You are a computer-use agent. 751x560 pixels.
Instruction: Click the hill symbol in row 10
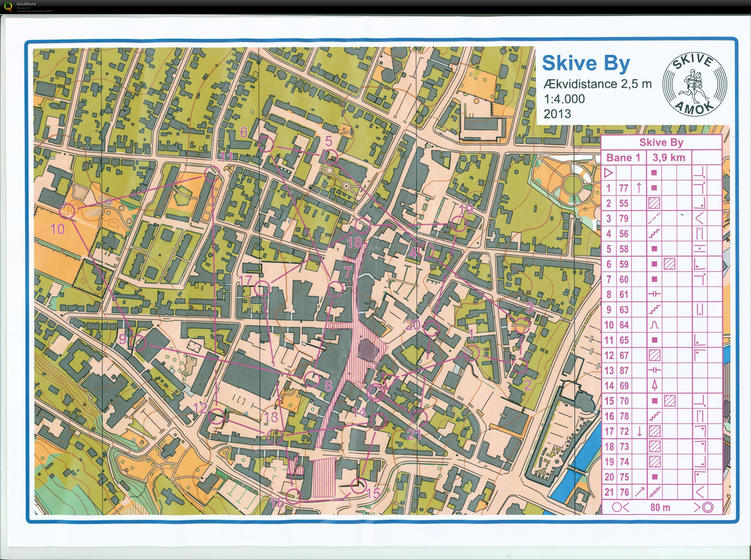tap(655, 325)
